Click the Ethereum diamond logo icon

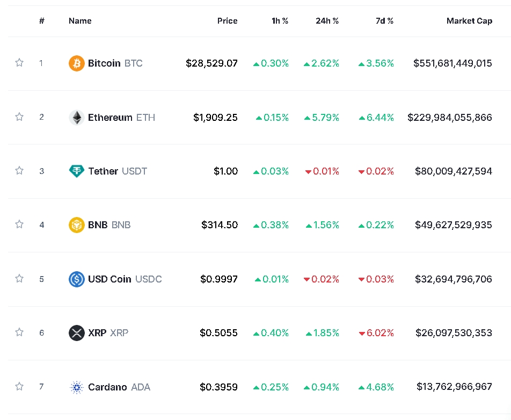point(77,118)
